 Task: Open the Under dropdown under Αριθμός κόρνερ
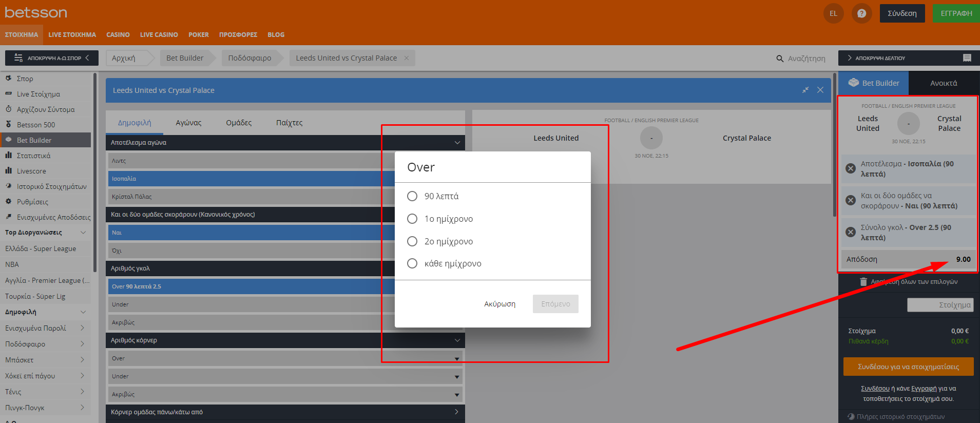point(285,376)
